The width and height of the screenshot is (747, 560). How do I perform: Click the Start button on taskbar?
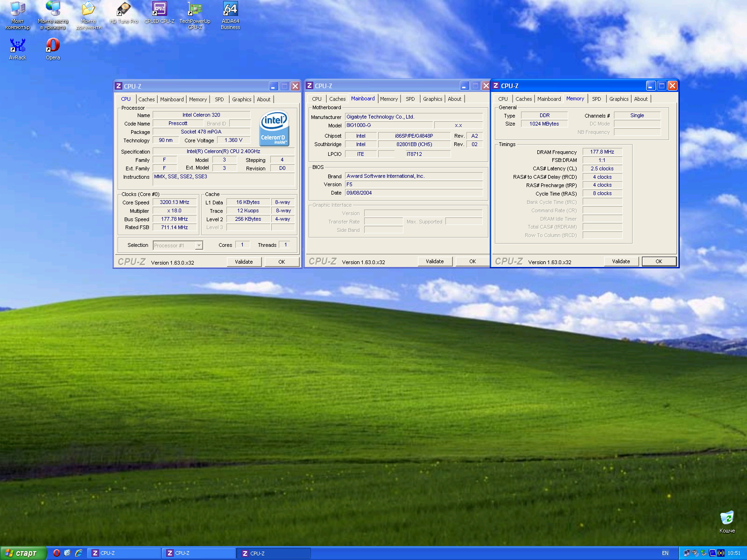[x=23, y=553]
